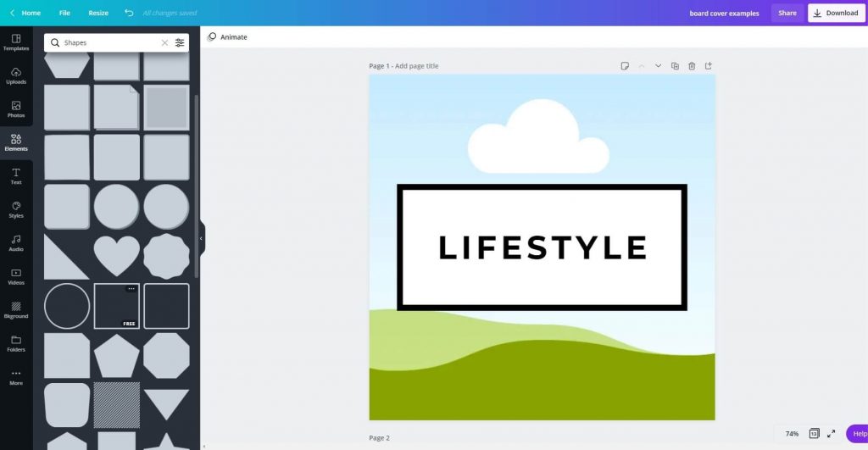Open the Audio panel
868x450 pixels.
(16, 243)
